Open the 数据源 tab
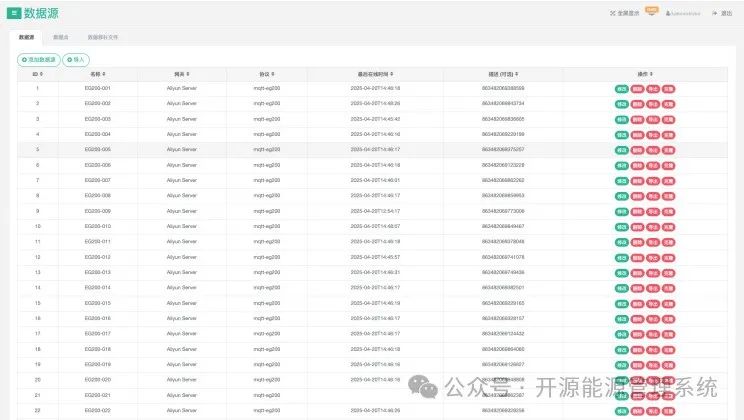Viewport: 744px width, 420px height. (x=27, y=37)
